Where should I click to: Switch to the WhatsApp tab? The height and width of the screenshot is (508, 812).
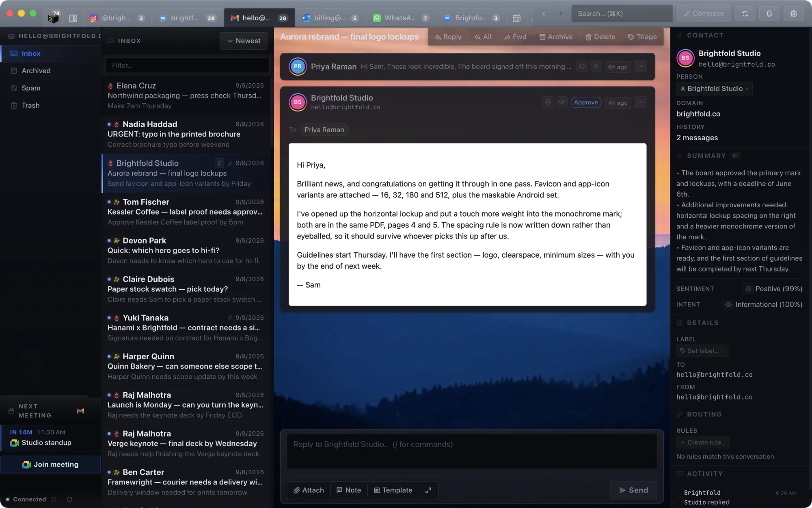tap(401, 18)
